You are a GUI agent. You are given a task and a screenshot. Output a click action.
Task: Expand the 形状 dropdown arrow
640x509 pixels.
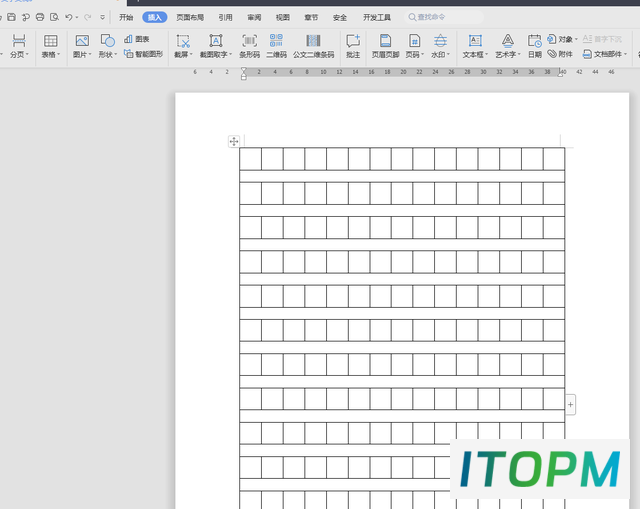tap(116, 54)
